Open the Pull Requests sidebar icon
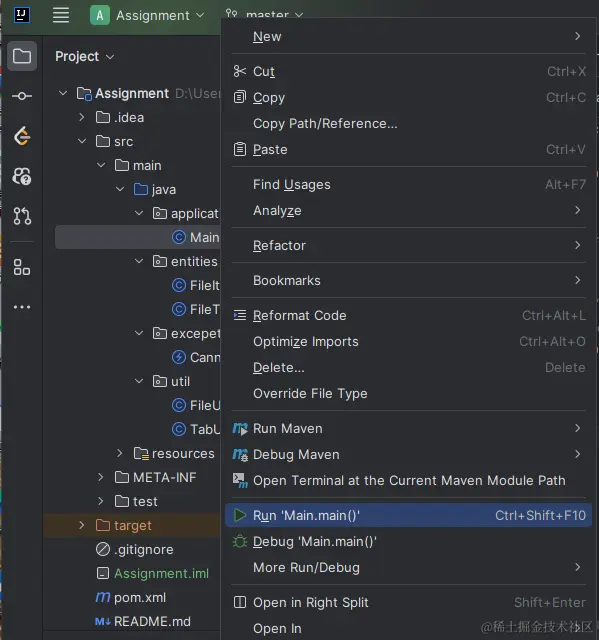 22,216
